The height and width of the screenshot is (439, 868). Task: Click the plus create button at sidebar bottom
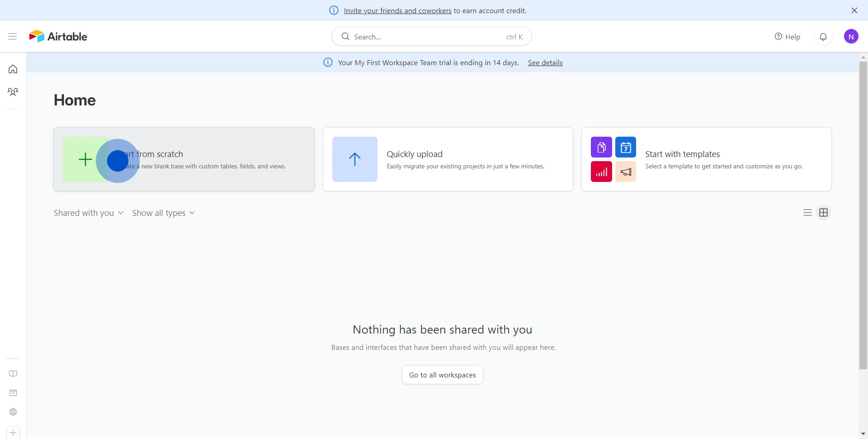coord(13,433)
